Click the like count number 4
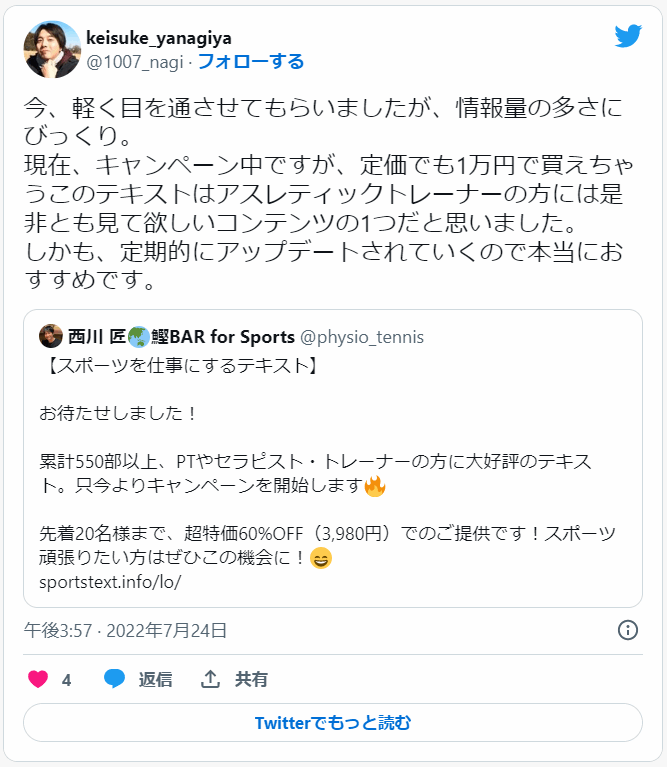This screenshot has width=667, height=767. 66,680
